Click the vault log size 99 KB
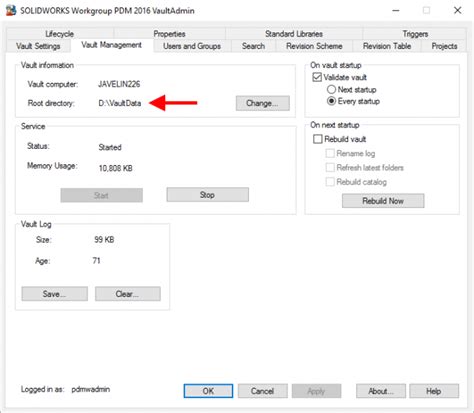 [x=104, y=240]
